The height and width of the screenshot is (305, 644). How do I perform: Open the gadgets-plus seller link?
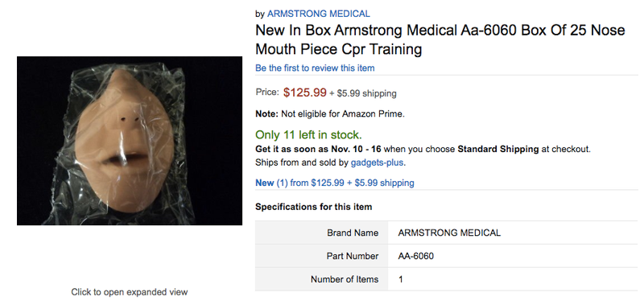(x=378, y=163)
